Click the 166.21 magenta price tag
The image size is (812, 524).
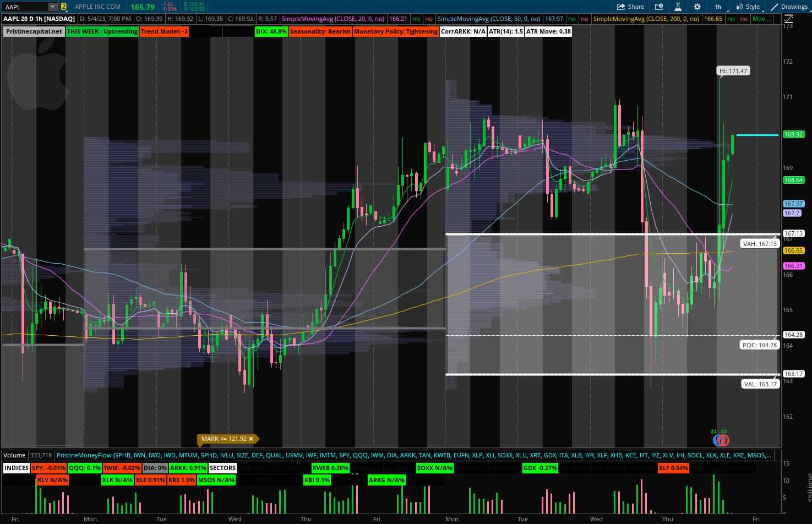[793, 266]
